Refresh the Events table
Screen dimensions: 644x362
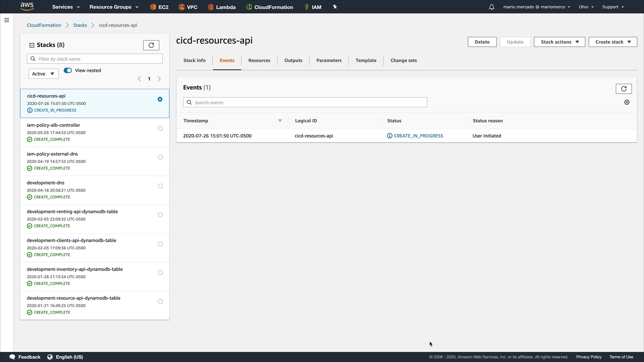(x=624, y=89)
